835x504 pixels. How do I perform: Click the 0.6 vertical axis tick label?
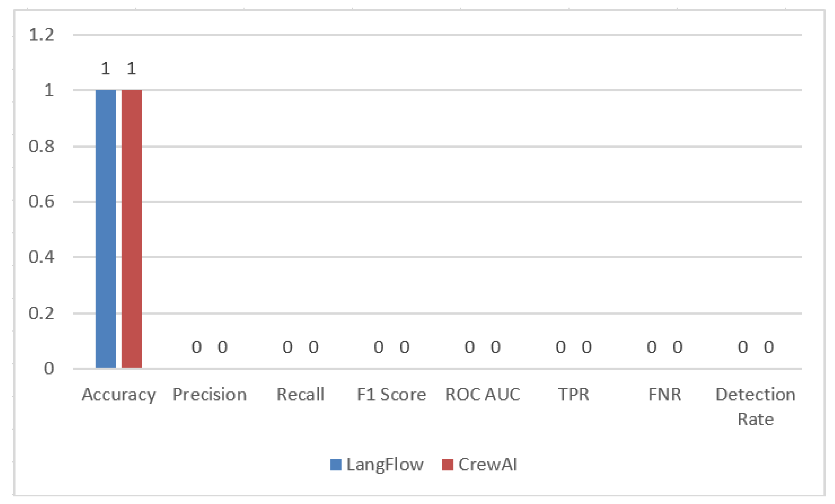tap(41, 202)
